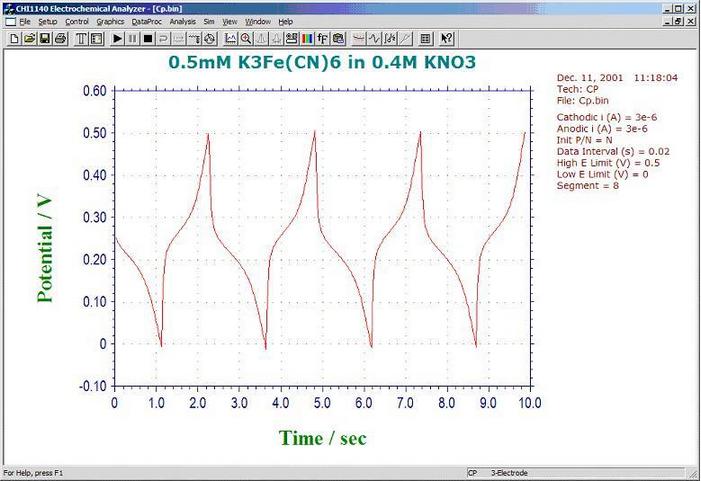This screenshot has width=701, height=481.
Task: Click the CHI1140 title bar app icon
Action: [8, 8]
